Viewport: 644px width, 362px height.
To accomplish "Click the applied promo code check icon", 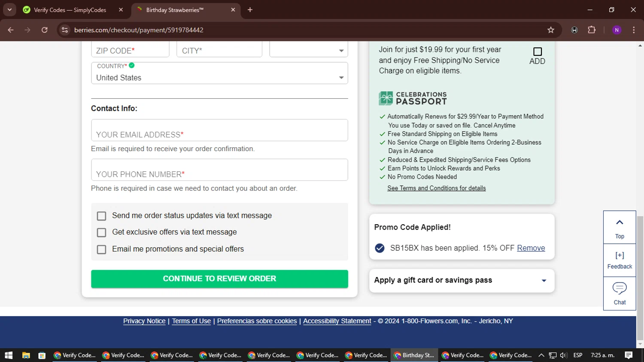I will click(x=380, y=248).
